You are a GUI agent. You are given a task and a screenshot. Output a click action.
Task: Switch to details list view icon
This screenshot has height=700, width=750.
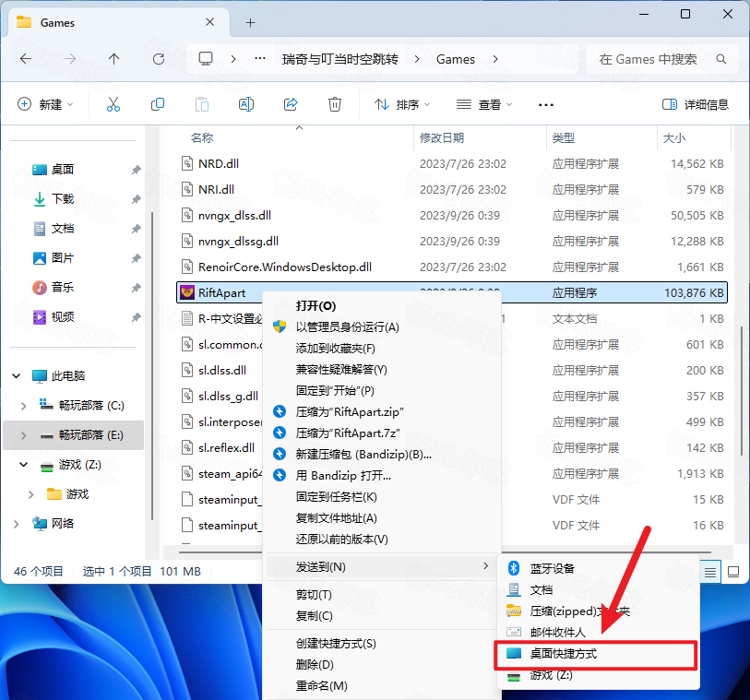coord(709,572)
